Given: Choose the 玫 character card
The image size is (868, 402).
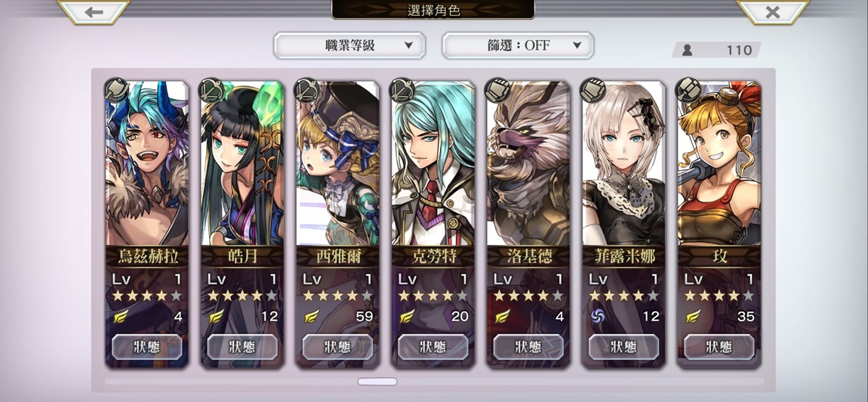Looking at the screenshot, I should click(719, 224).
